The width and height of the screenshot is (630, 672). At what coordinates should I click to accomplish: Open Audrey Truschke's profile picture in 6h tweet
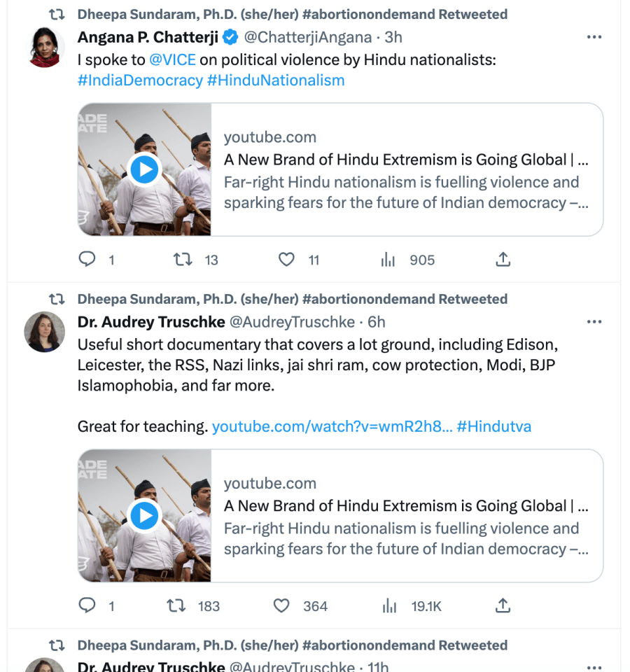[44, 332]
